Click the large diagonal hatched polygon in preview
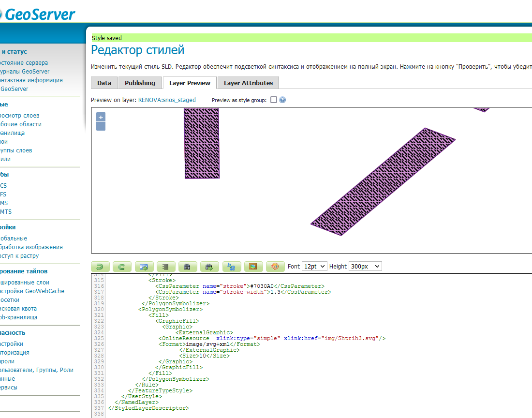The width and height of the screenshot is (532, 418). click(x=383, y=181)
